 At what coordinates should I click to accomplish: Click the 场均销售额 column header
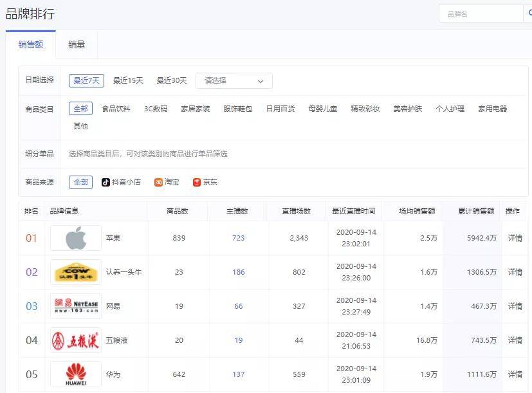point(417,211)
